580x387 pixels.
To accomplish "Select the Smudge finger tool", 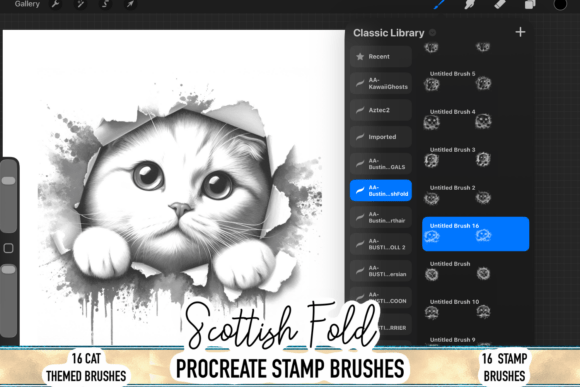I will click(x=469, y=4).
